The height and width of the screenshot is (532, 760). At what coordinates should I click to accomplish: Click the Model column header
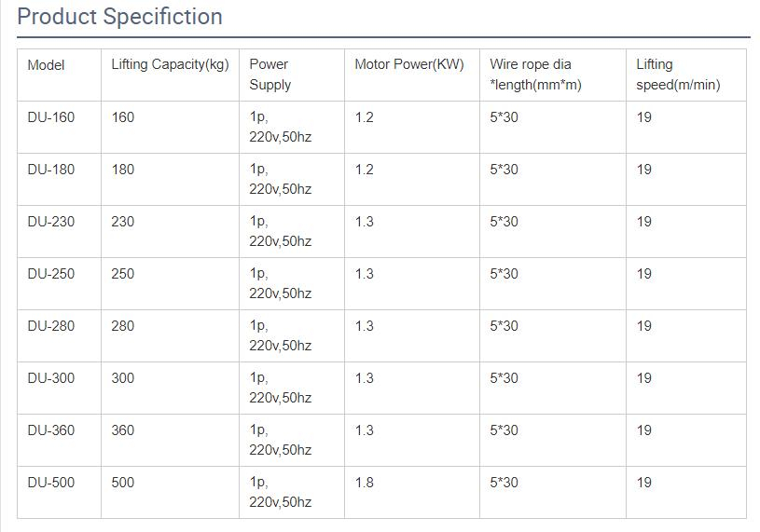click(47, 65)
